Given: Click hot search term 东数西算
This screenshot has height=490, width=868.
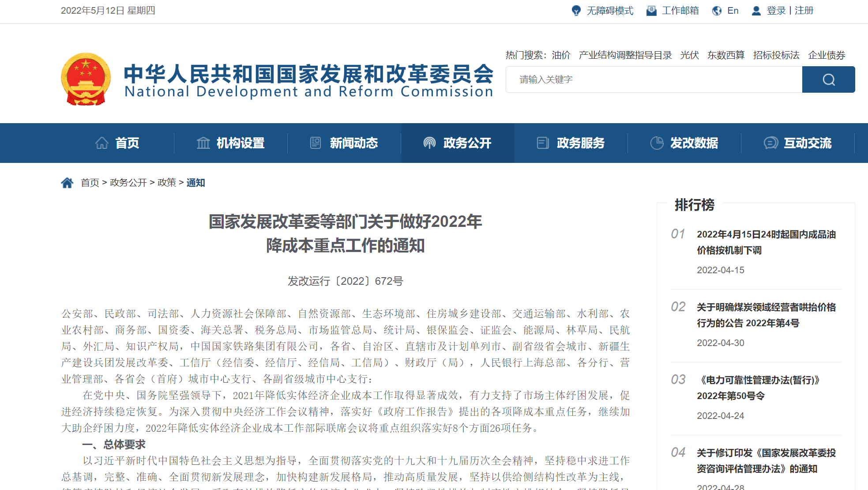Looking at the screenshot, I should 725,55.
